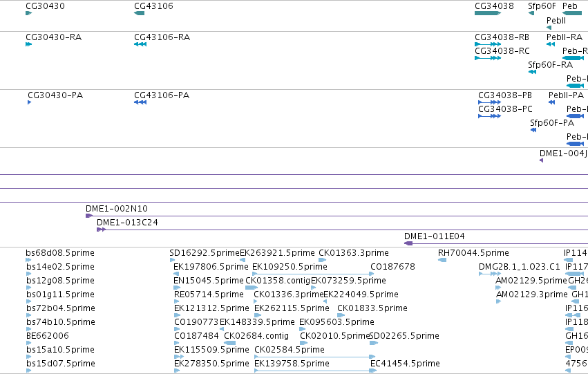
Task: Click transcript CG34038-RB
Action: [502, 37]
